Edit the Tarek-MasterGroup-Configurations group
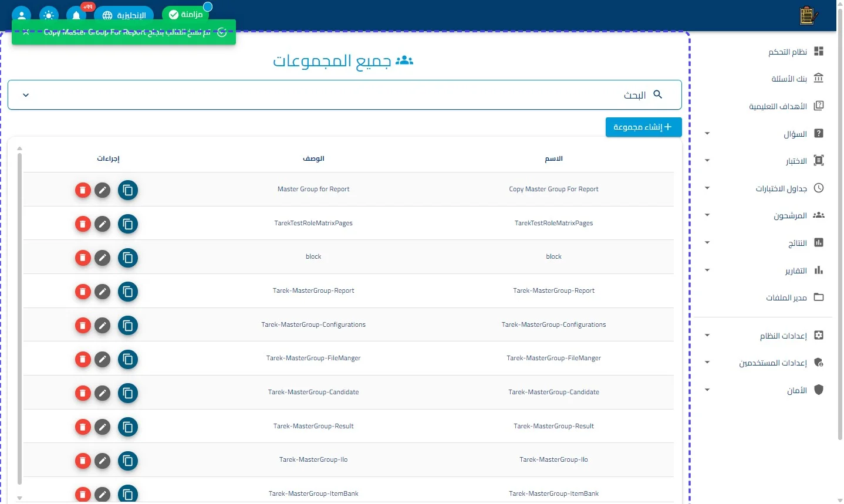Image resolution: width=844 pixels, height=504 pixels. (x=103, y=326)
